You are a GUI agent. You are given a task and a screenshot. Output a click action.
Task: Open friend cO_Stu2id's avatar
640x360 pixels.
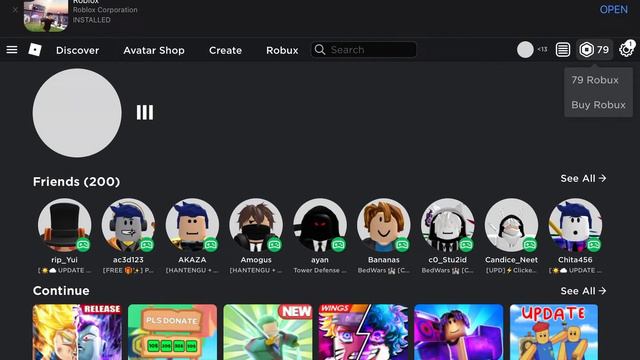448,225
